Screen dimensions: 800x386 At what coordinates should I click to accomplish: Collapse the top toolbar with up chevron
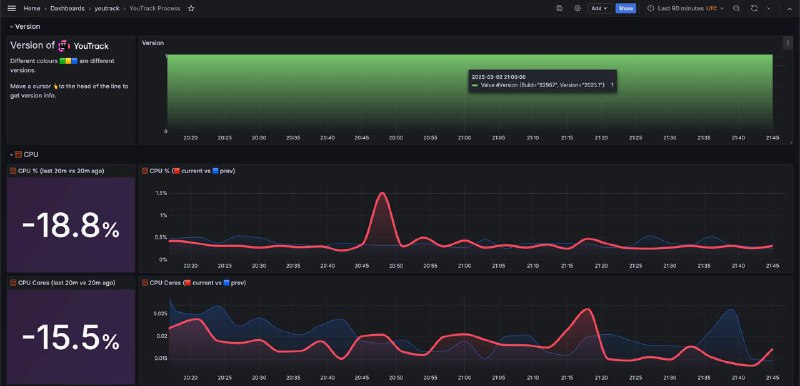[x=790, y=8]
